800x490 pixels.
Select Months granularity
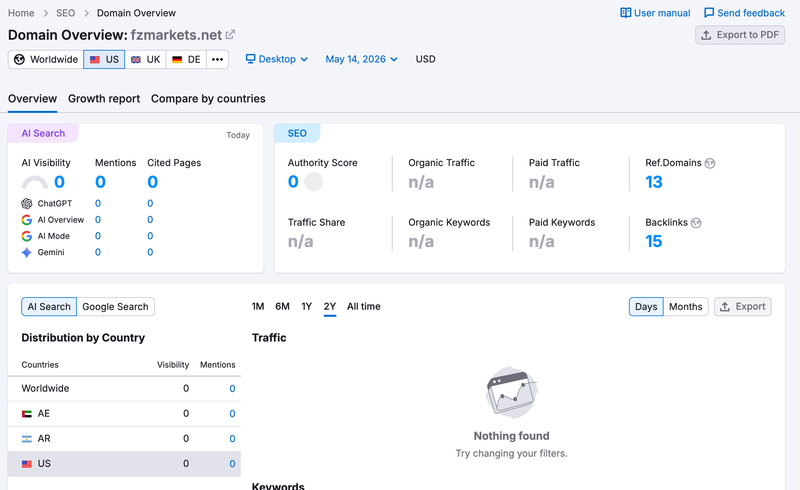(686, 307)
